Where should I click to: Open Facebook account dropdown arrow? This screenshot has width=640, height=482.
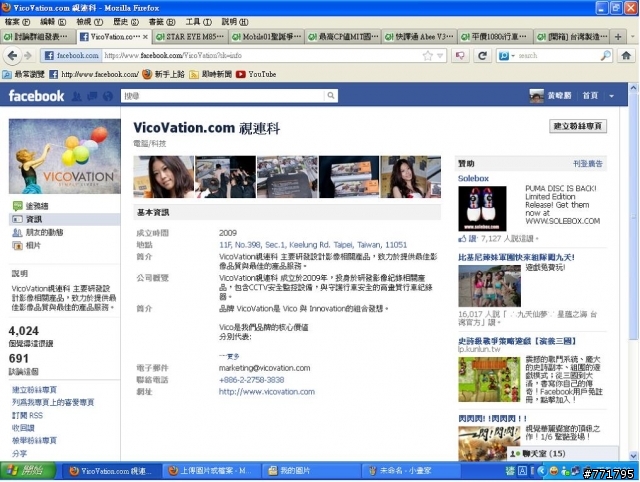coord(611,96)
